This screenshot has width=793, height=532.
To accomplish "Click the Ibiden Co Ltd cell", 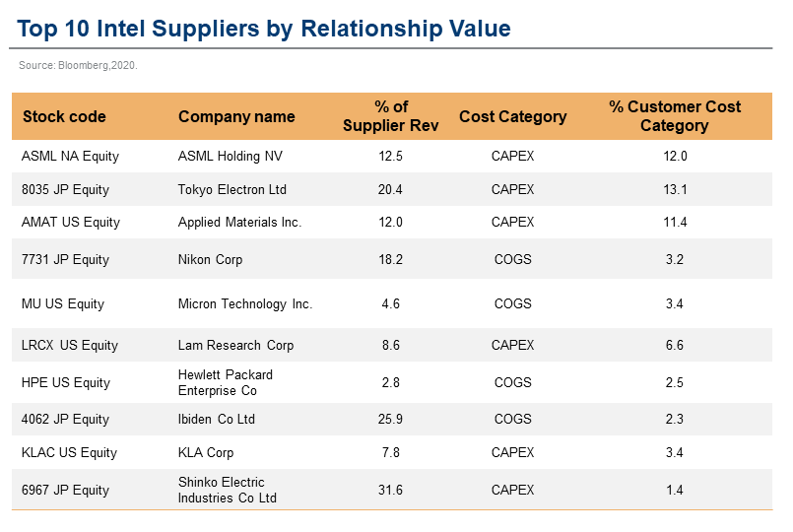I will pyautogui.click(x=217, y=419).
